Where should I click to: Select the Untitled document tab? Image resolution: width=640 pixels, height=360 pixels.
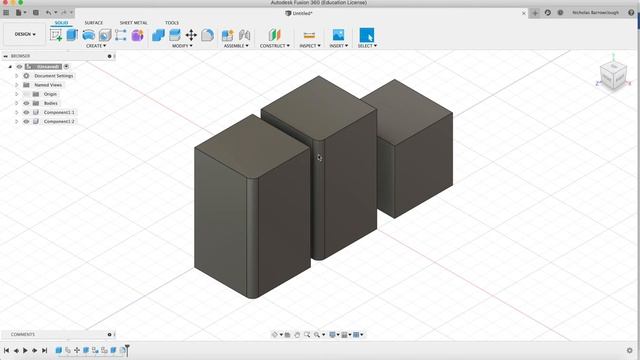pos(299,13)
